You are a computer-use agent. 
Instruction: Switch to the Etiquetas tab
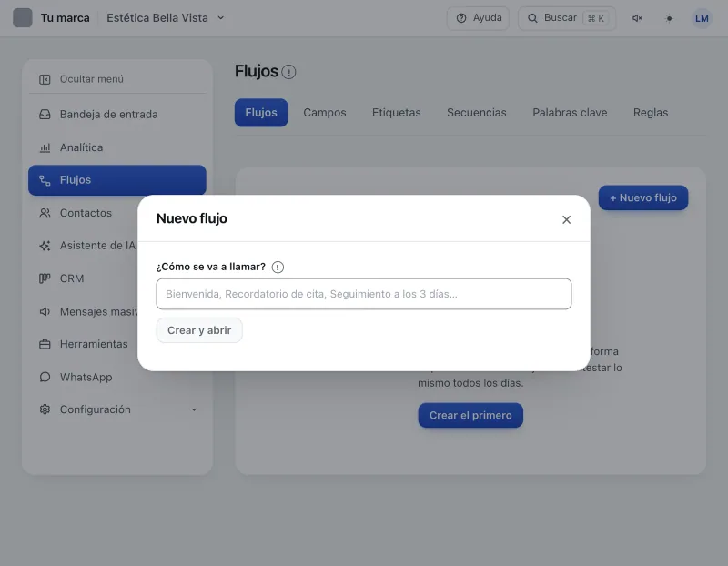[x=396, y=112]
